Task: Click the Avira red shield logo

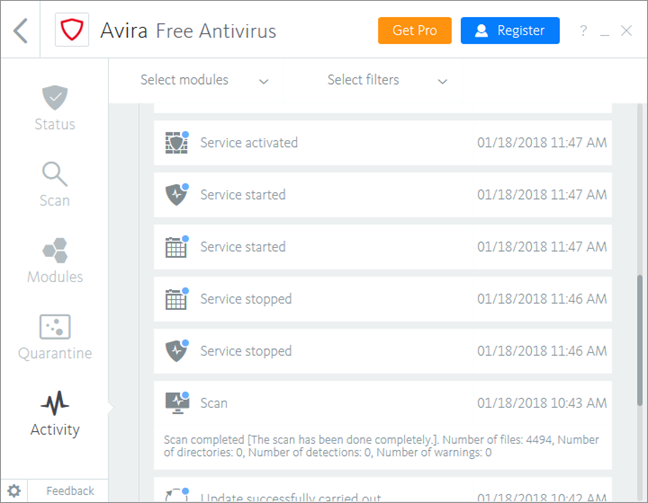Action: pyautogui.click(x=72, y=30)
